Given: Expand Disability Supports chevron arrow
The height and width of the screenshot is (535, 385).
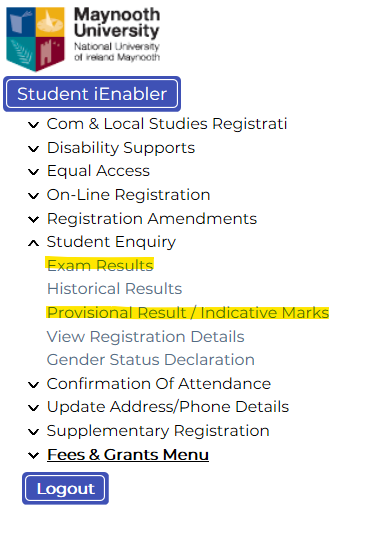Looking at the screenshot, I should coord(33,149).
